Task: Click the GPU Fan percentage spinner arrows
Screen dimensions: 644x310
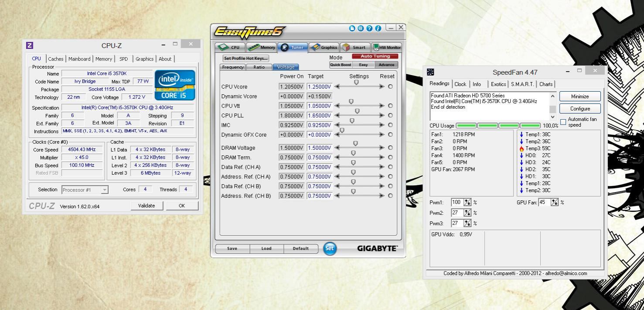Action: (555, 203)
